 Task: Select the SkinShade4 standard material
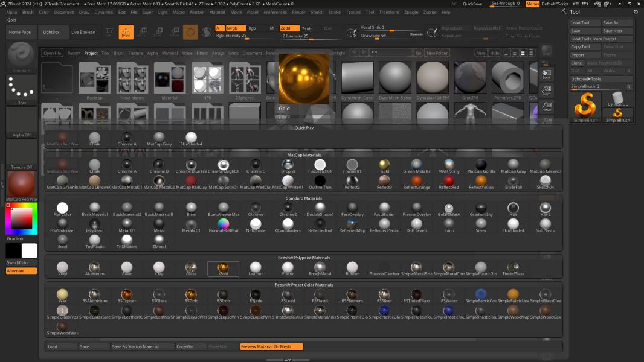513,226
